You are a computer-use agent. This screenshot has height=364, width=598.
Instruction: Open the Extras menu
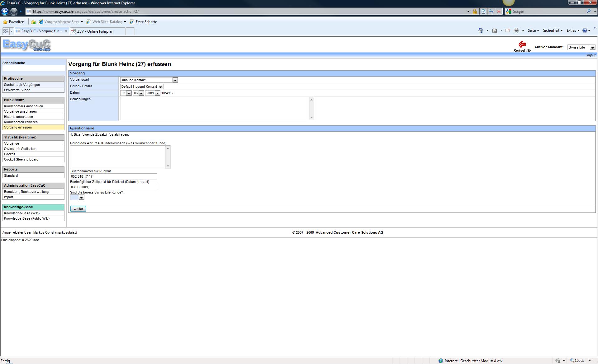(x=573, y=30)
